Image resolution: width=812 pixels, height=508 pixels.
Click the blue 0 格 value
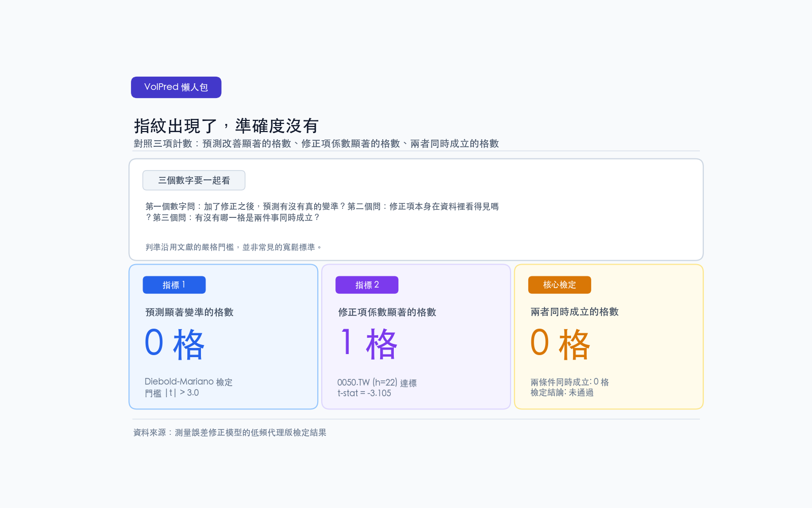point(174,344)
